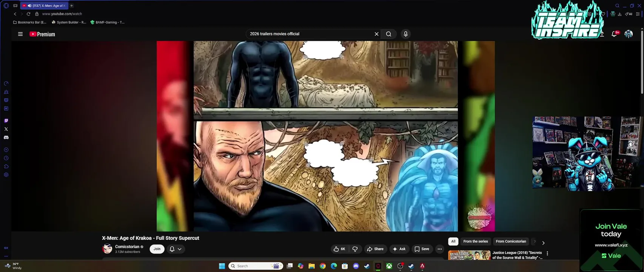Open a new browser tab
The height and width of the screenshot is (272, 644).
coord(71,6)
